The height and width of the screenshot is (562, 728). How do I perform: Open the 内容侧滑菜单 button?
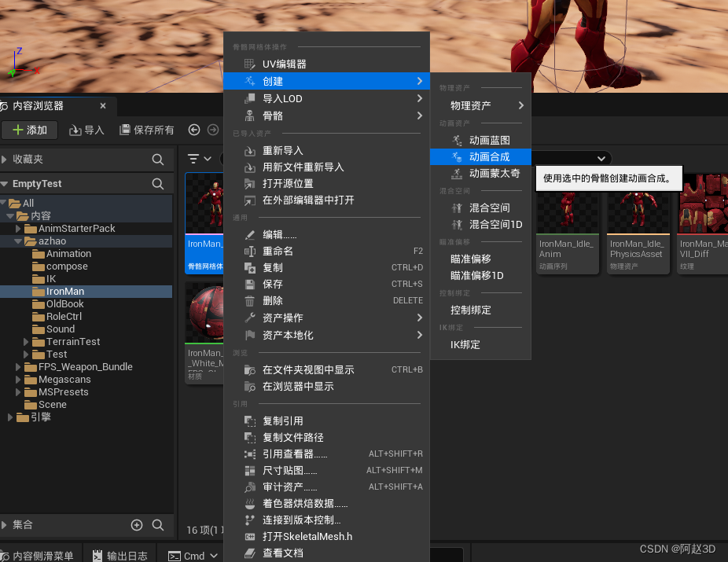(x=37, y=556)
